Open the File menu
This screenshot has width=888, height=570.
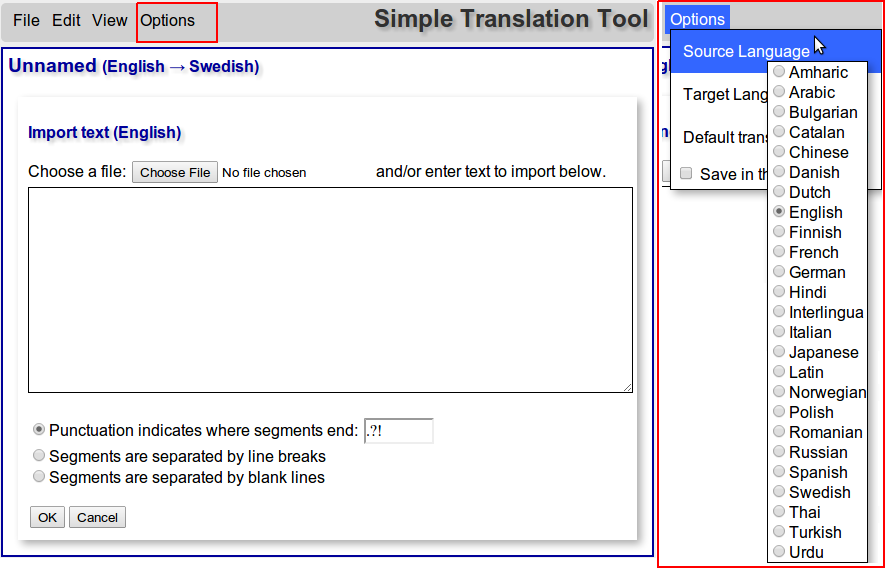pos(26,20)
